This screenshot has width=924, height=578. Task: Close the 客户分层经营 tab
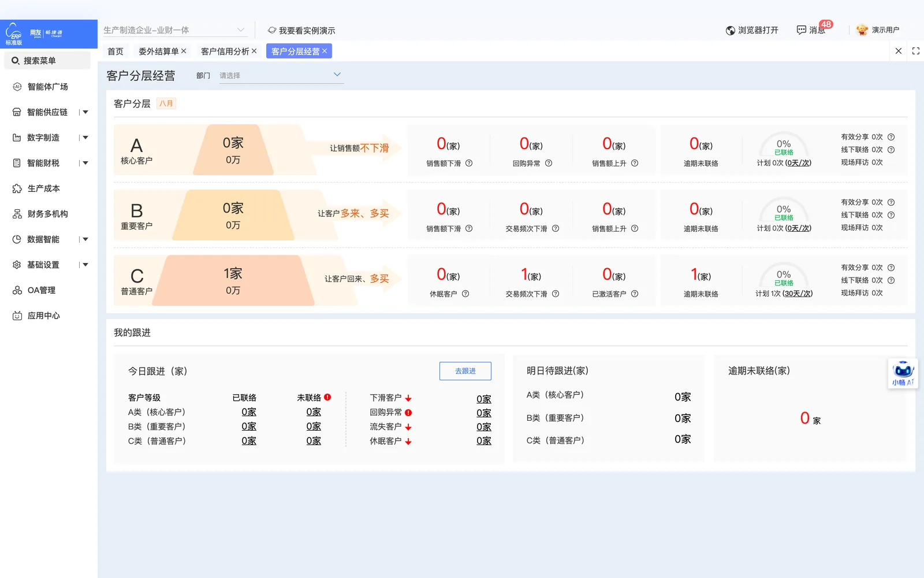coord(325,51)
